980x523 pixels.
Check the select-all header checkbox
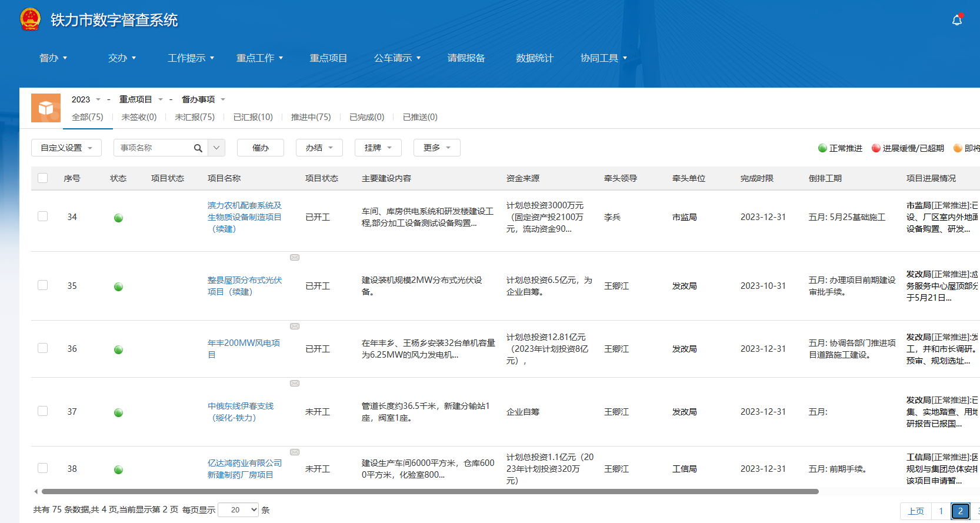[x=43, y=178]
